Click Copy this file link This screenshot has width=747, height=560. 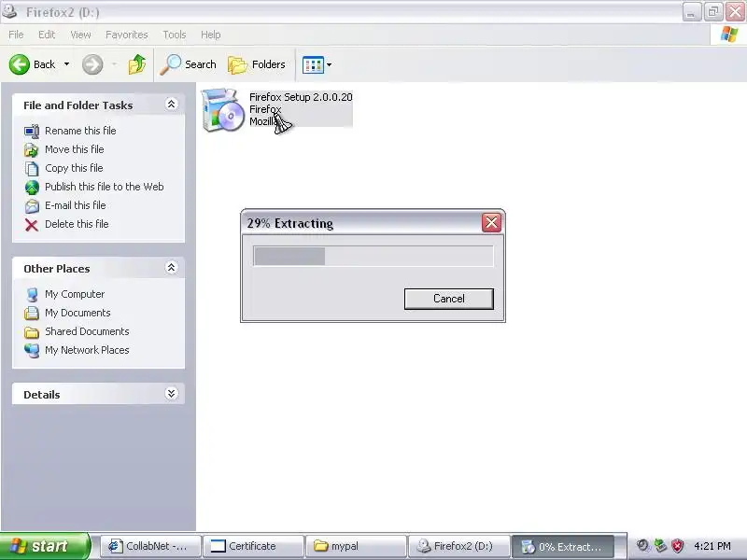(x=74, y=168)
